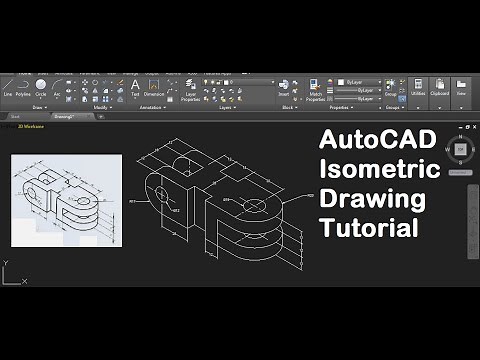Click the Linear dimension icon
Viewport: 480px width, 360px height.
tap(170, 82)
